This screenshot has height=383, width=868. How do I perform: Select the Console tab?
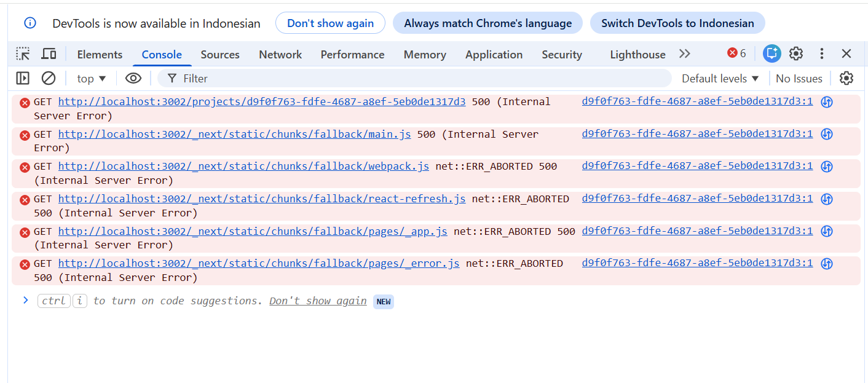click(x=162, y=54)
